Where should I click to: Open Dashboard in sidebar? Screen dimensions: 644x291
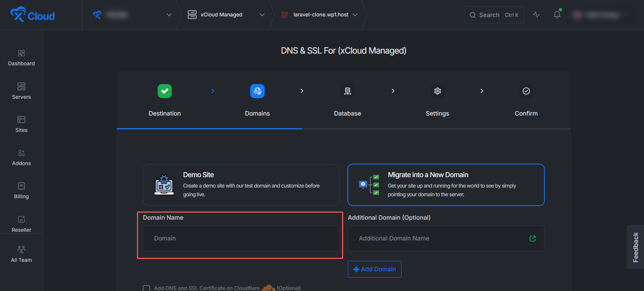(21, 58)
